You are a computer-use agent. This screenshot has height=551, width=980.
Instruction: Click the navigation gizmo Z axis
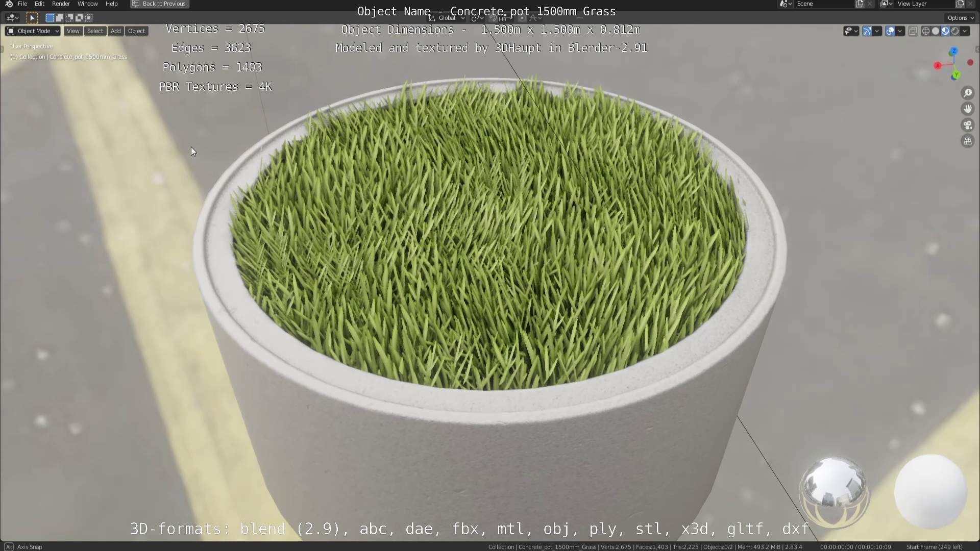click(953, 52)
